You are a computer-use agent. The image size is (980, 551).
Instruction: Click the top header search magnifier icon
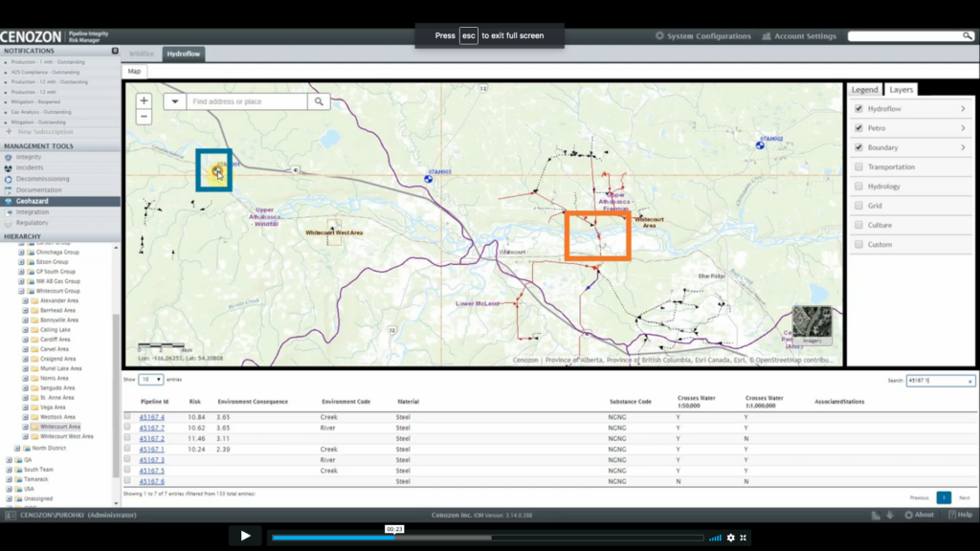tap(967, 36)
